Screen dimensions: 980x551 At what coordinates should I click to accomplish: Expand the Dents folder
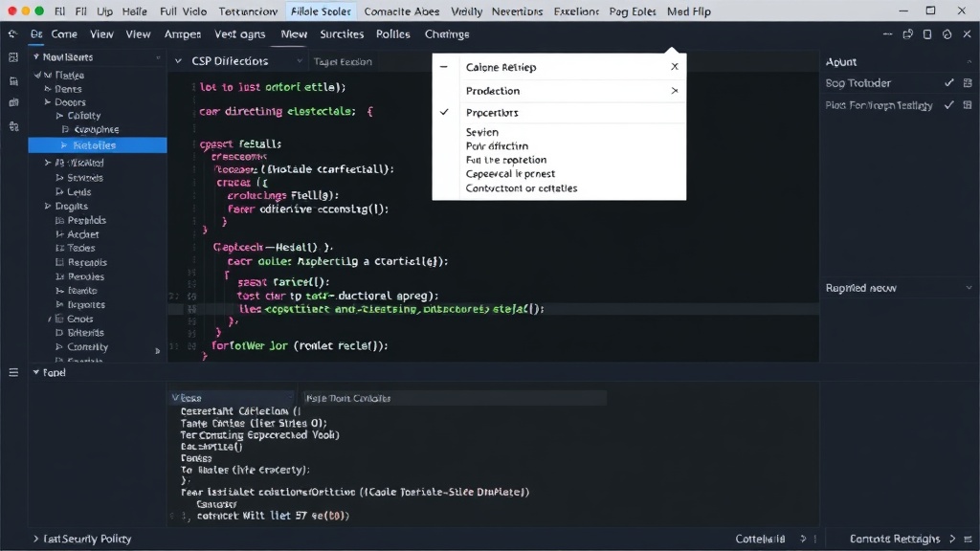point(48,89)
